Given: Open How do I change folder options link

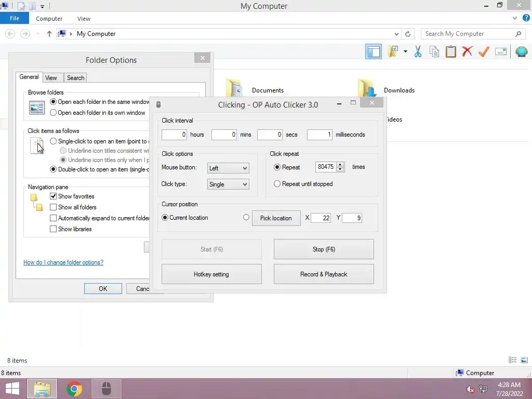Looking at the screenshot, I should [x=63, y=262].
